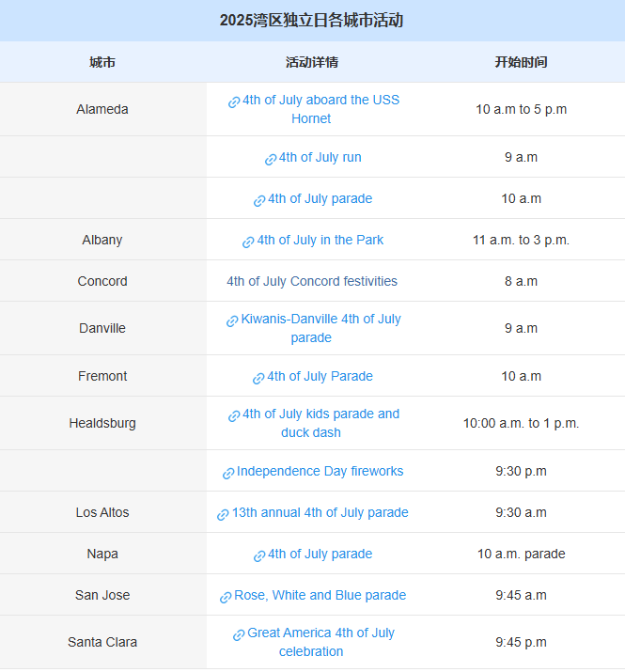This screenshot has height=672, width=625.
Task: Select the 城市 column header
Action: (102, 62)
